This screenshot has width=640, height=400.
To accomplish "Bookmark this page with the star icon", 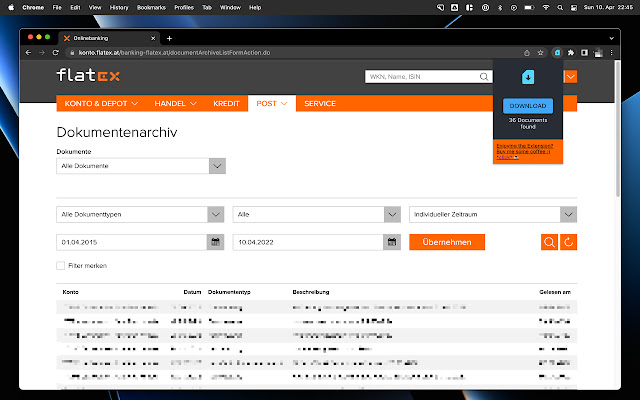I will [540, 53].
